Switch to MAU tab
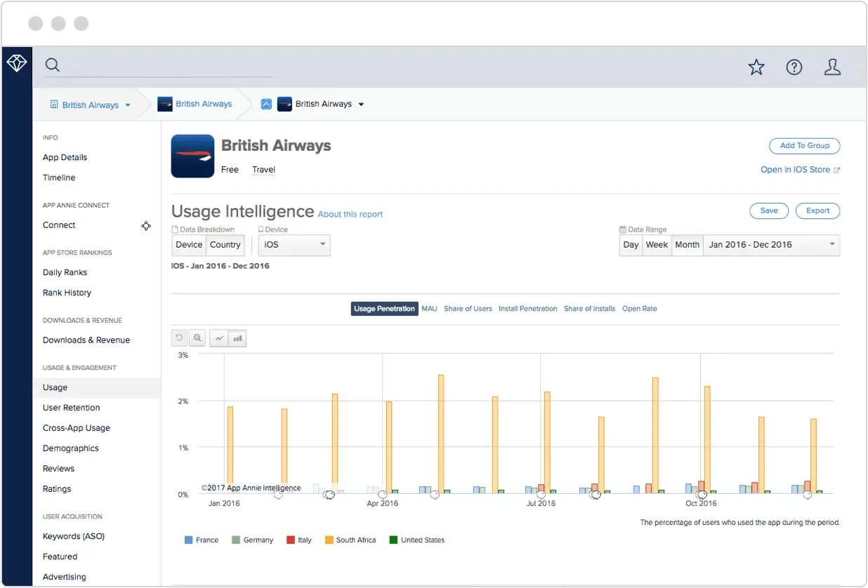 coord(429,309)
